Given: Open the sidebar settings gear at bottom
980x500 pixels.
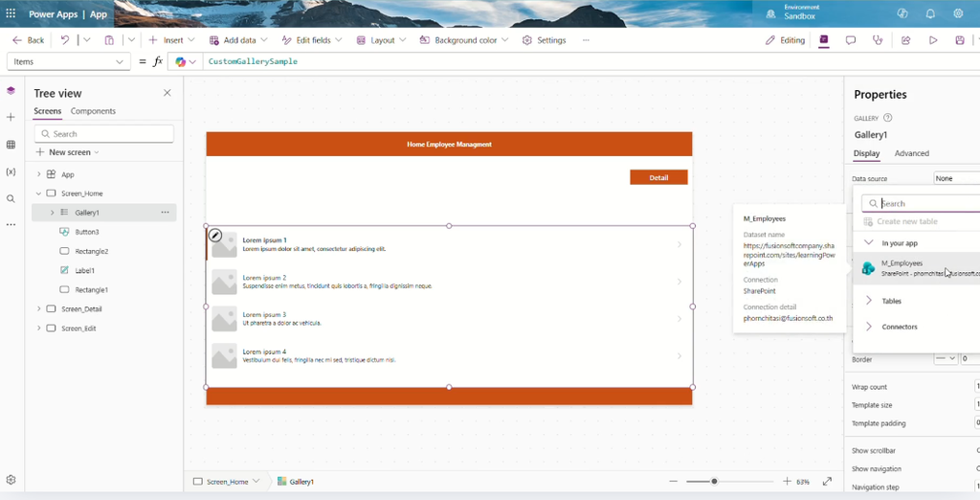Looking at the screenshot, I should point(11,480).
